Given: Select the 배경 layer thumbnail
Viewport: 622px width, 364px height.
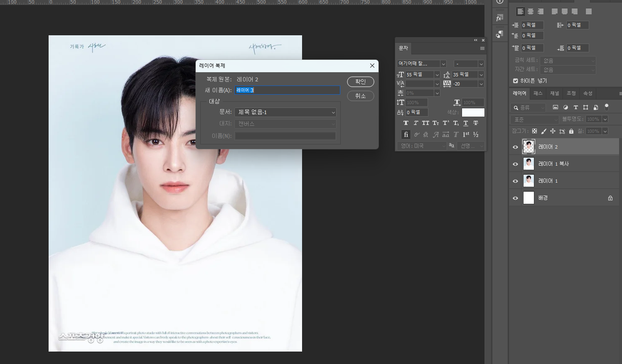Looking at the screenshot, I should [529, 198].
